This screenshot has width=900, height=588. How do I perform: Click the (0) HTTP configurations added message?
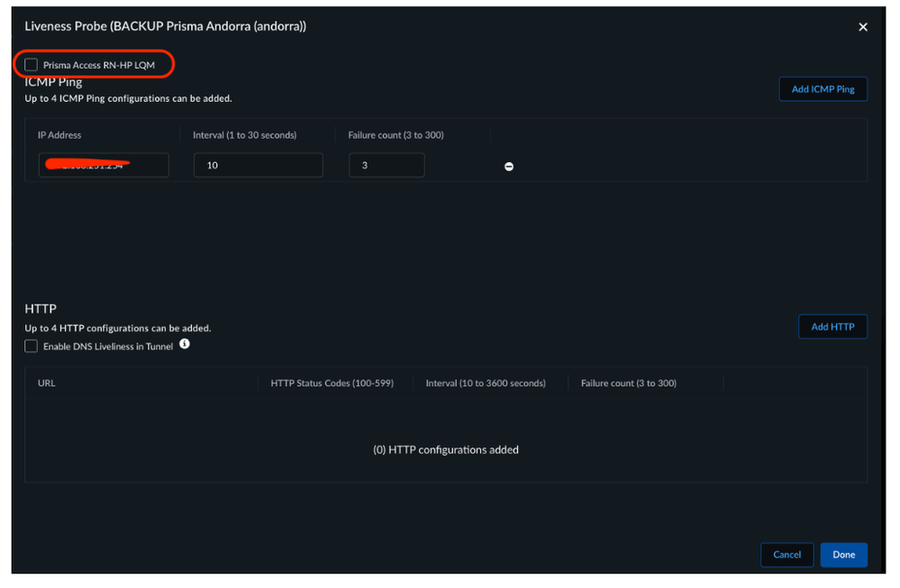pos(446,450)
